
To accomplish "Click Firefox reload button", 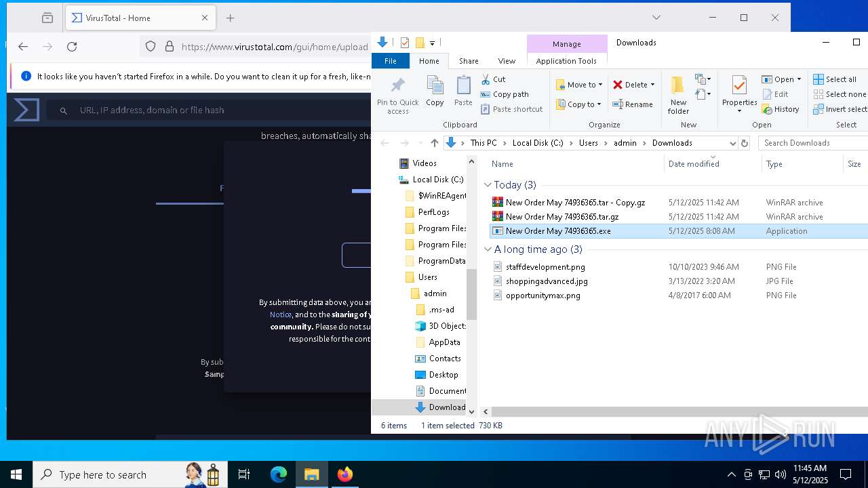I will pos(72,47).
